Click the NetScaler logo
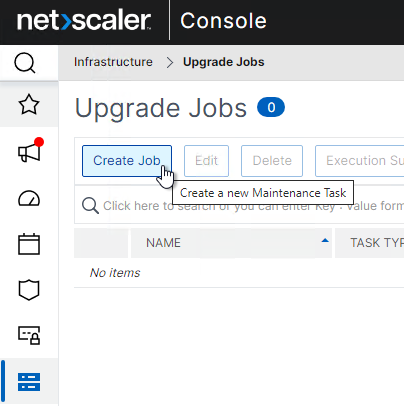The width and height of the screenshot is (404, 406). click(x=84, y=21)
